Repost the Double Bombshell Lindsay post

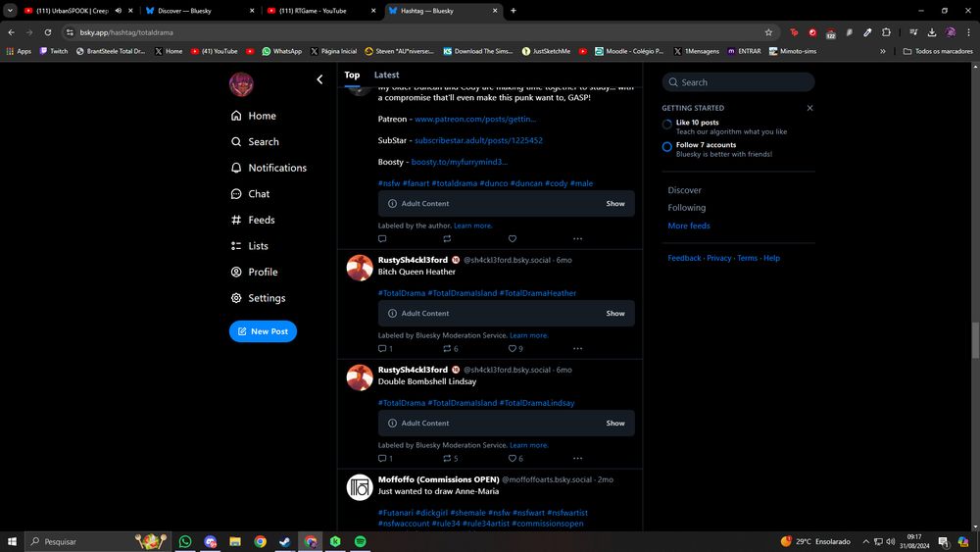tap(451, 459)
